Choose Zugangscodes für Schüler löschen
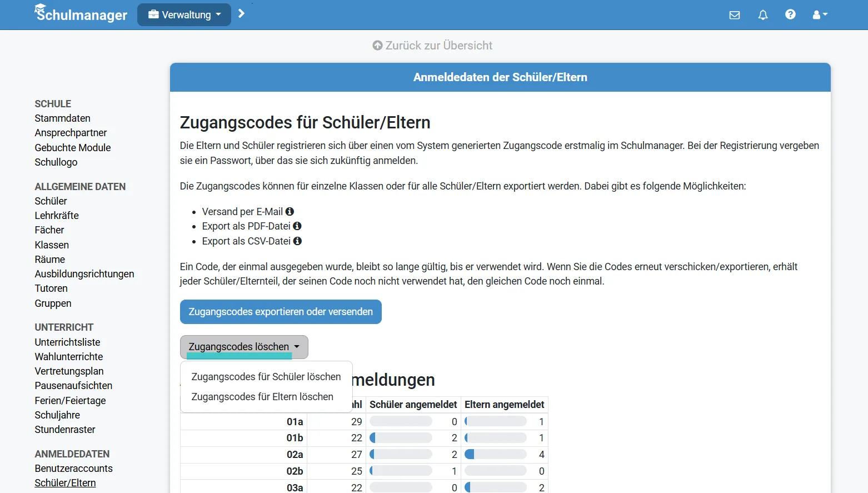 (x=266, y=377)
